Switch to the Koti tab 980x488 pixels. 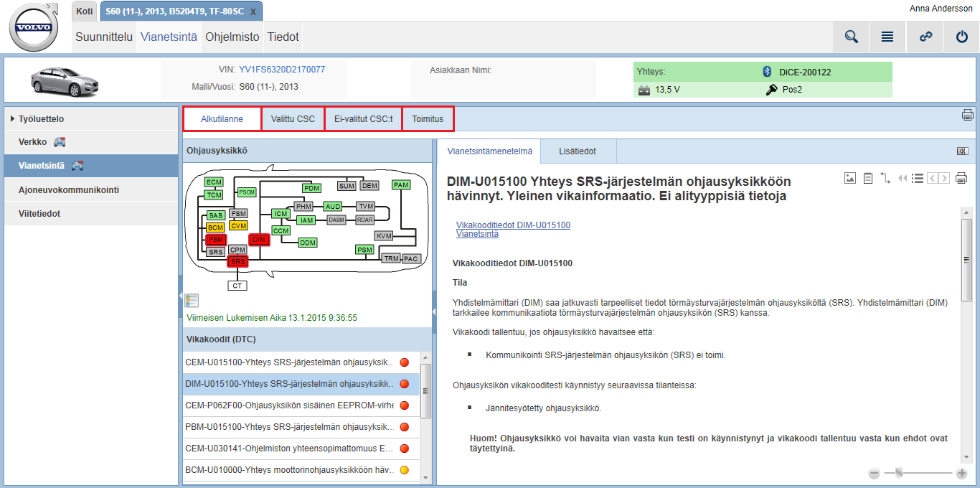coord(85,11)
